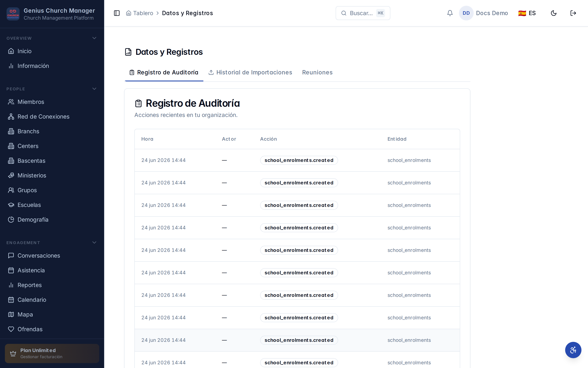Switch to dark mode moon icon
588x368 pixels.
coord(553,13)
